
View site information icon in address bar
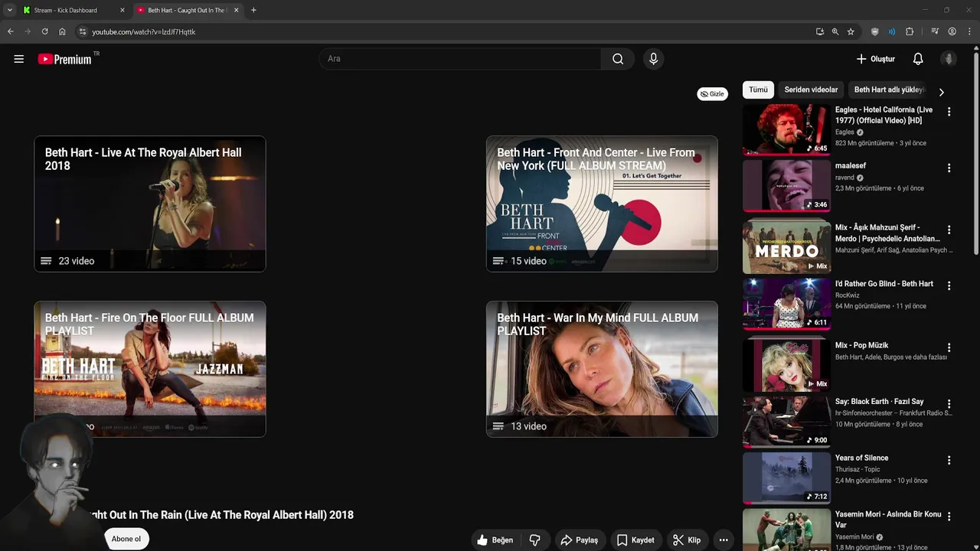83,31
